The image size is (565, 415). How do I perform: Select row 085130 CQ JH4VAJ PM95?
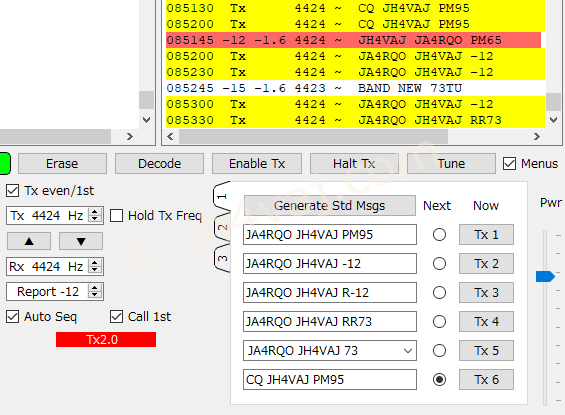pyautogui.click(x=355, y=8)
